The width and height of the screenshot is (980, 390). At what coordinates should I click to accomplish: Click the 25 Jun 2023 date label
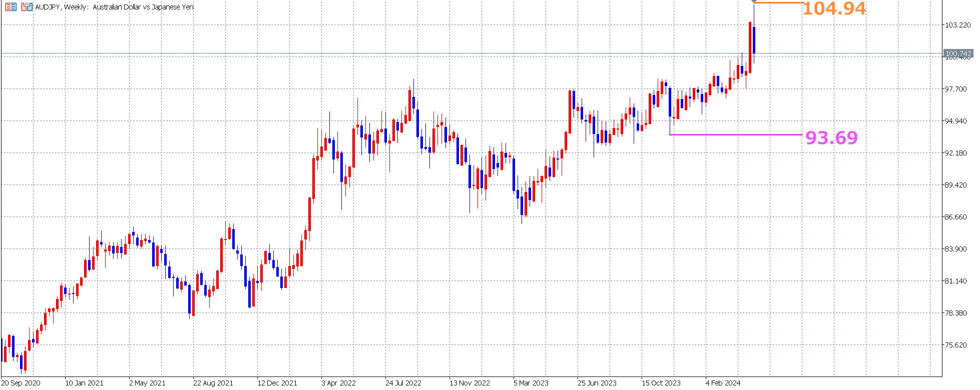click(x=597, y=383)
